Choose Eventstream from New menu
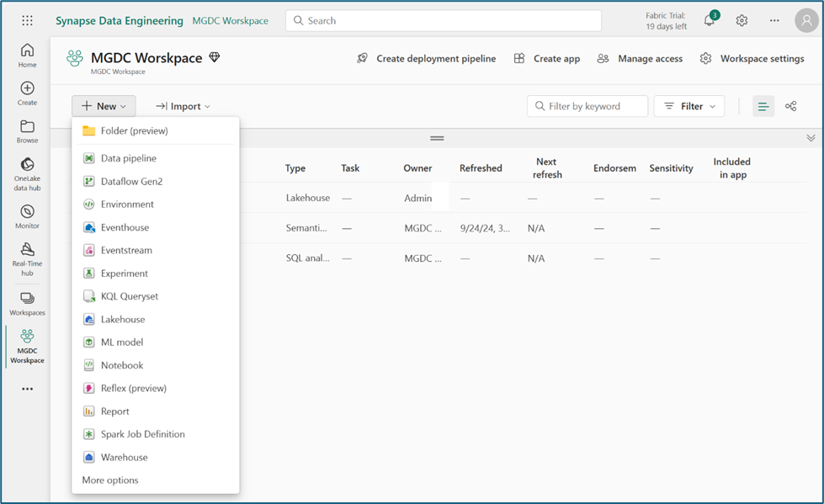 pyautogui.click(x=156, y=251)
